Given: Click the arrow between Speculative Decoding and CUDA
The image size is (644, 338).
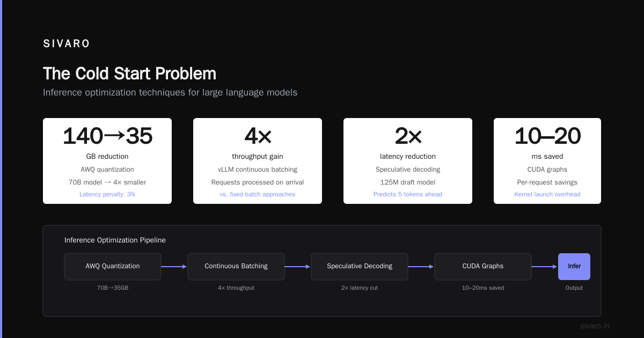Looking at the screenshot, I should point(421,267).
